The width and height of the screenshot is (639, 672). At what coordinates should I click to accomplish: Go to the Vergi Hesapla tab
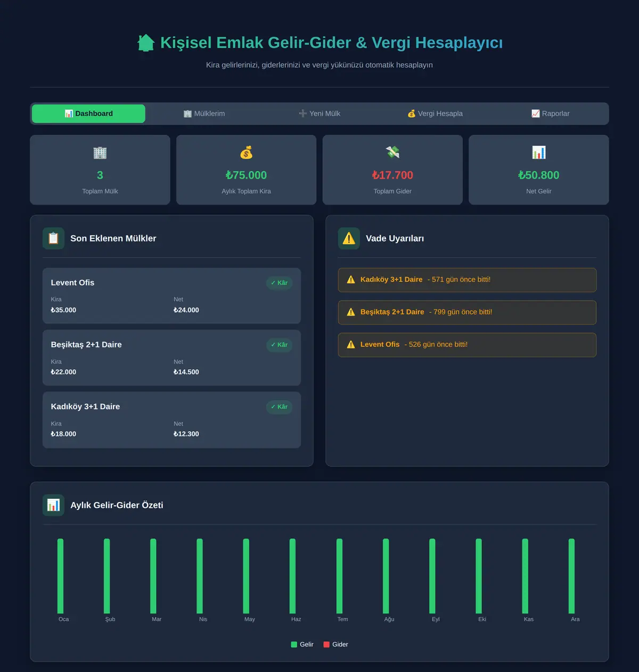435,114
